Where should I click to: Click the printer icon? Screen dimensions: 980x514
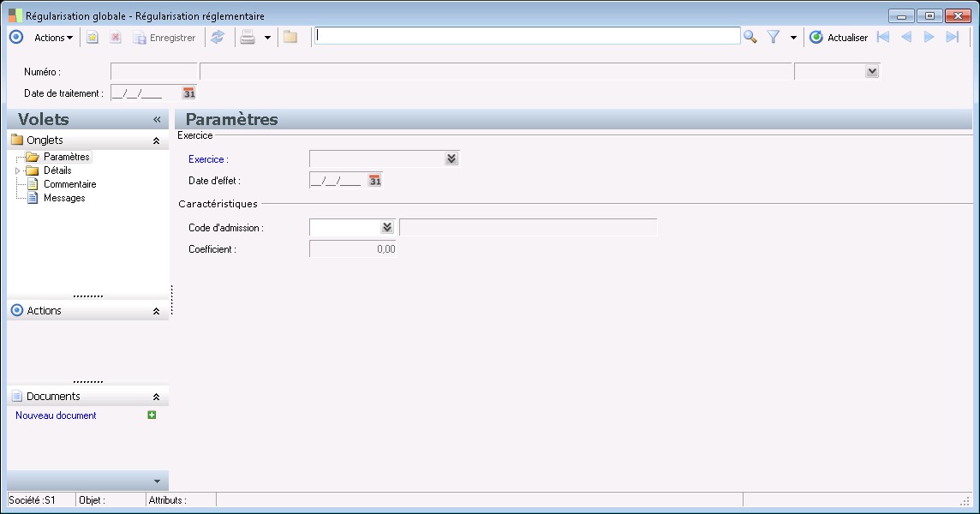(x=248, y=38)
